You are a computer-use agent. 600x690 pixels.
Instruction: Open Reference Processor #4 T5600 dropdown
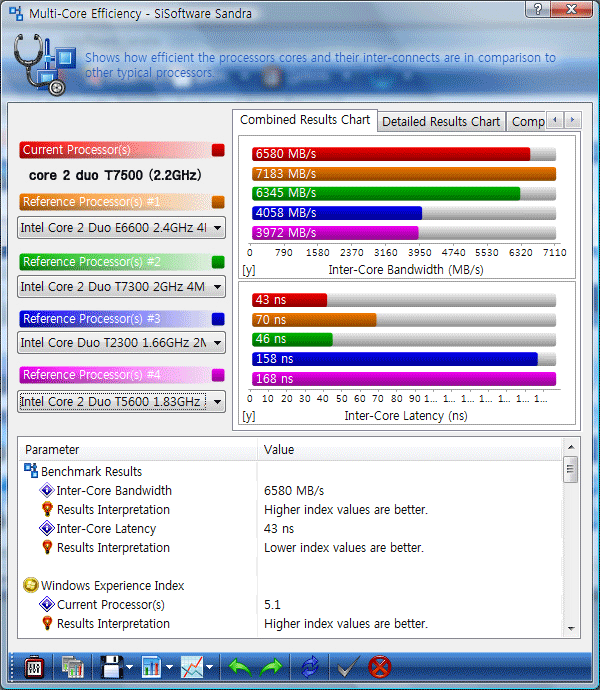point(121,402)
